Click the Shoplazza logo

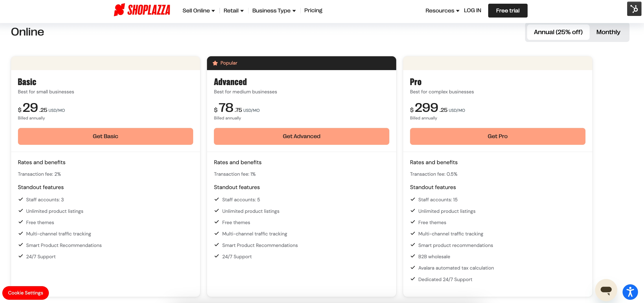(142, 10)
